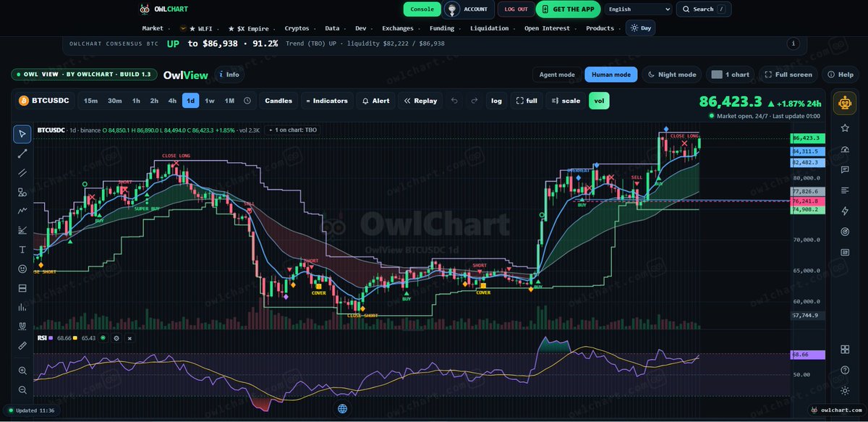Click the Alert button
868x422 pixels.
click(376, 101)
